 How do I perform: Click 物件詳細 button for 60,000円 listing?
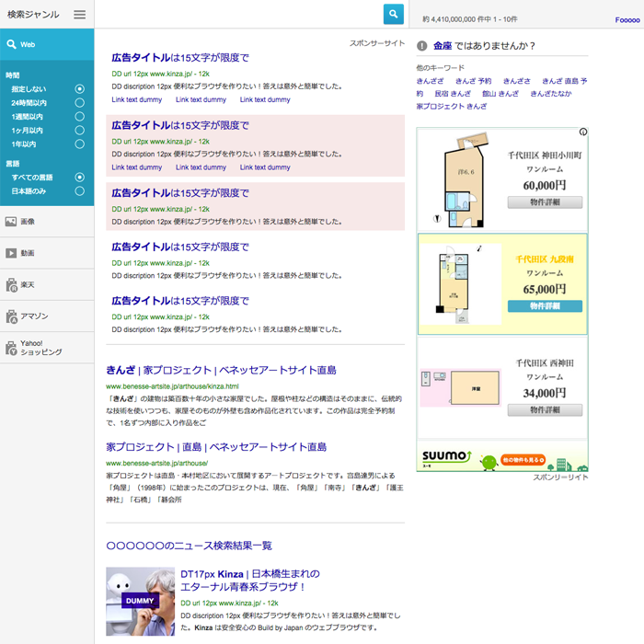pos(545,202)
